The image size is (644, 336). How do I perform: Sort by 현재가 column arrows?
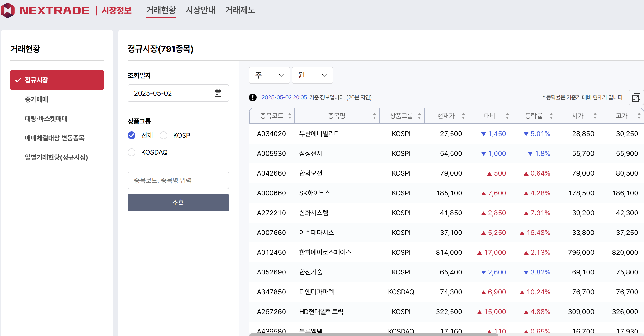[463, 116]
